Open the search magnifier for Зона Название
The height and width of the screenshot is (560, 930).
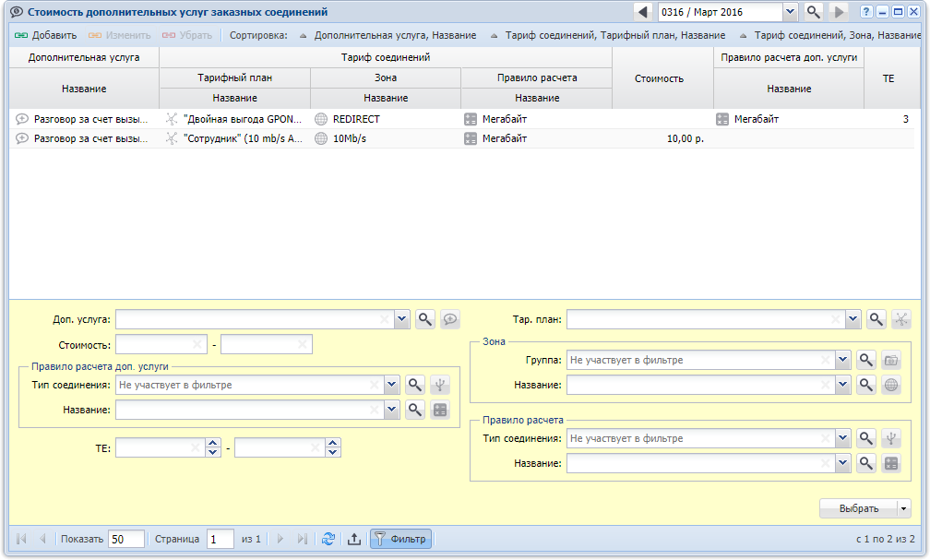pos(866,385)
